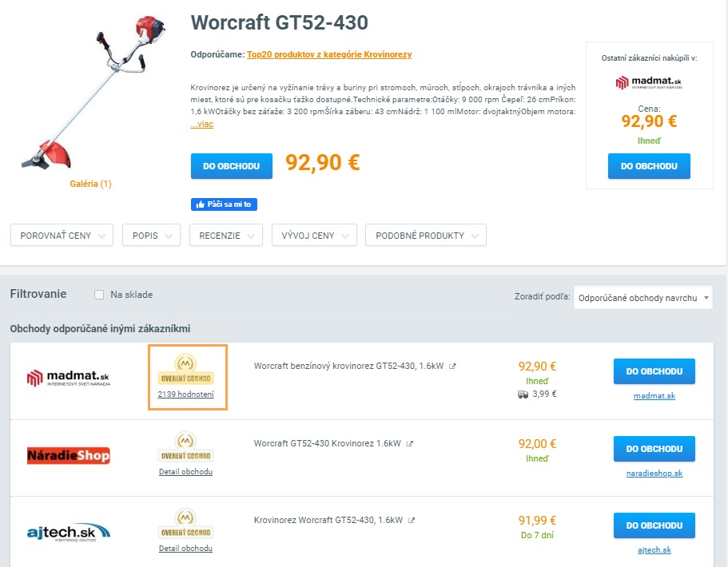Click the madmat.sk logo in shop list
The image size is (728, 567).
(x=69, y=378)
